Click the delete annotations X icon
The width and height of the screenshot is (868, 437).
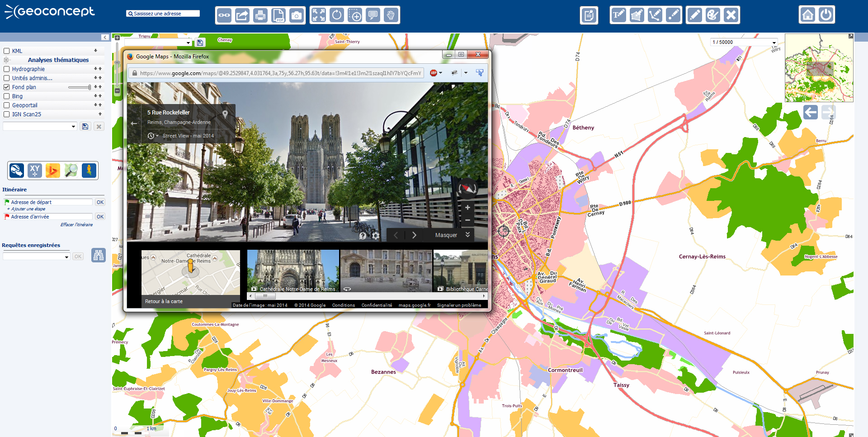(x=731, y=15)
